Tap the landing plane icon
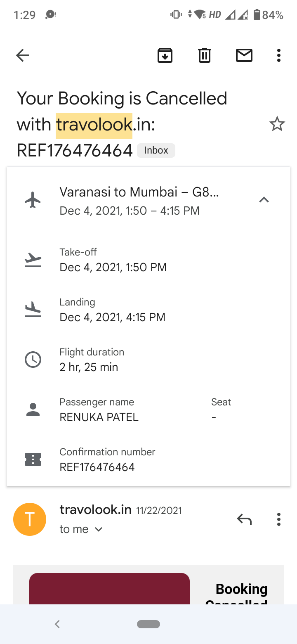The width and height of the screenshot is (297, 644). click(x=33, y=310)
